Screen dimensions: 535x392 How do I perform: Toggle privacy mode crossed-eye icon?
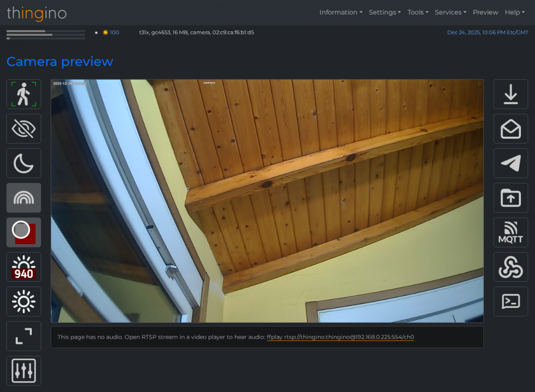(x=24, y=128)
